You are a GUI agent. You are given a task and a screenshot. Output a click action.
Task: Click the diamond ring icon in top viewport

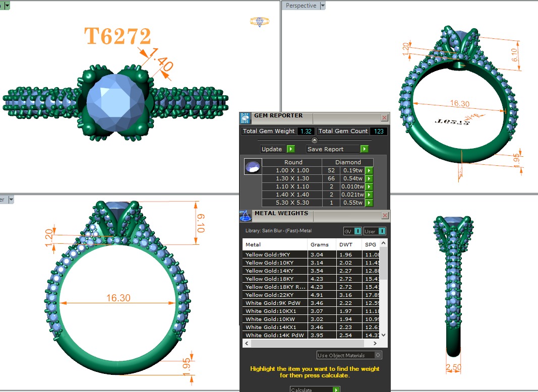[260, 22]
